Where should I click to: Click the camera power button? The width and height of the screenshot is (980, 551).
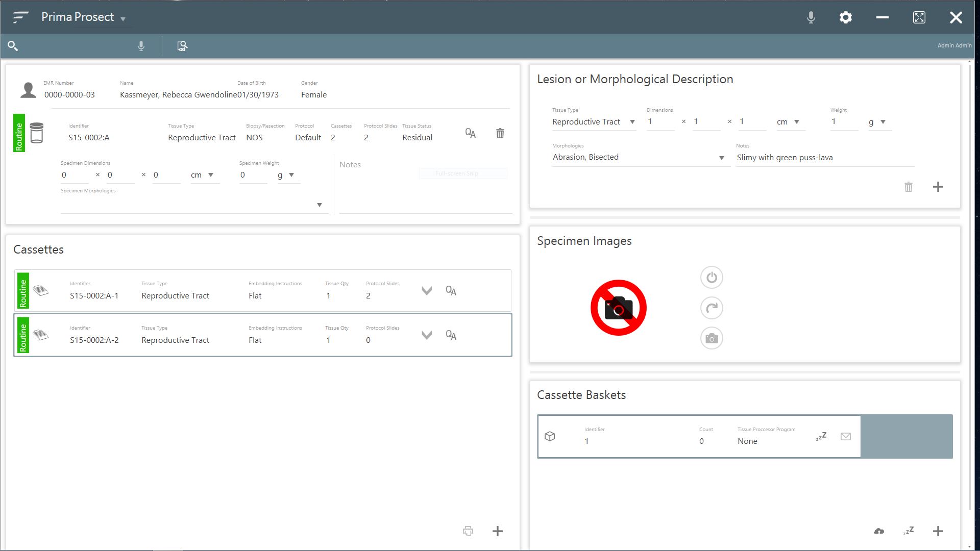click(712, 278)
